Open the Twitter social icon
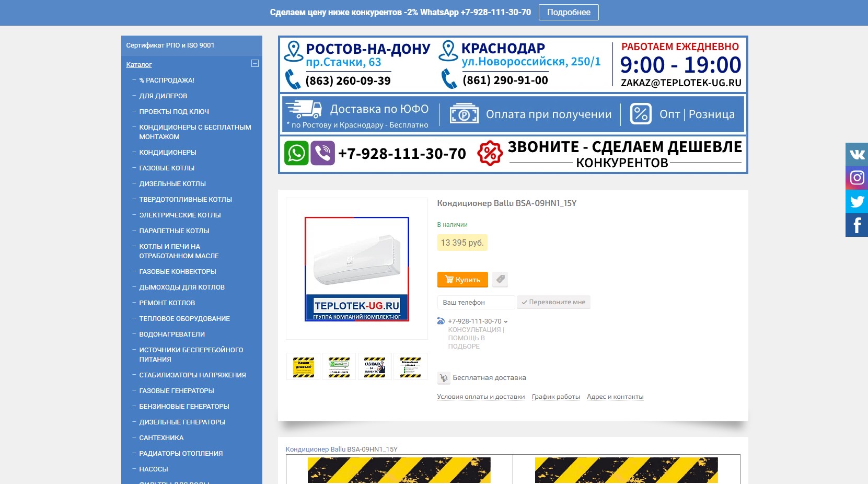868x484 pixels. point(857,201)
